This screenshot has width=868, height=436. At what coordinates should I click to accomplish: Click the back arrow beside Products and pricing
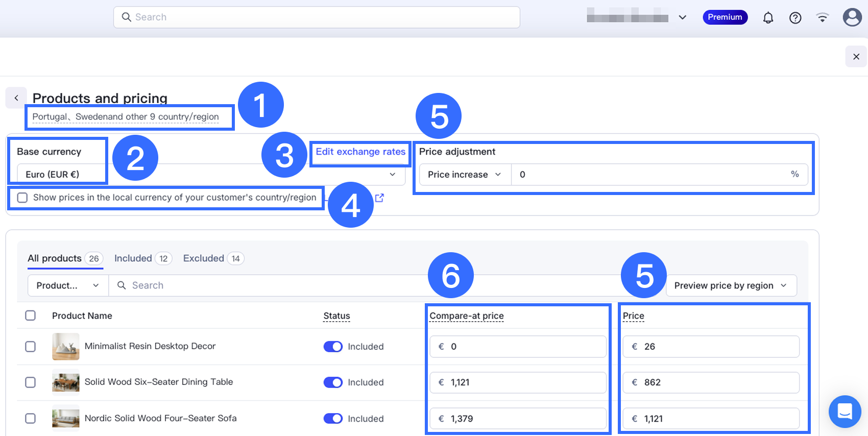click(16, 98)
